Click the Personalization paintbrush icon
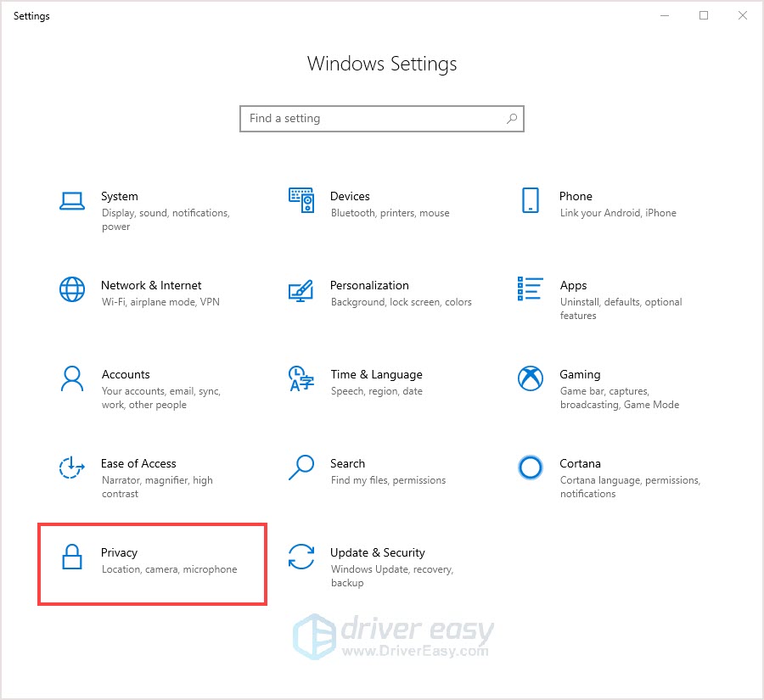The width and height of the screenshot is (764, 700). (x=301, y=290)
